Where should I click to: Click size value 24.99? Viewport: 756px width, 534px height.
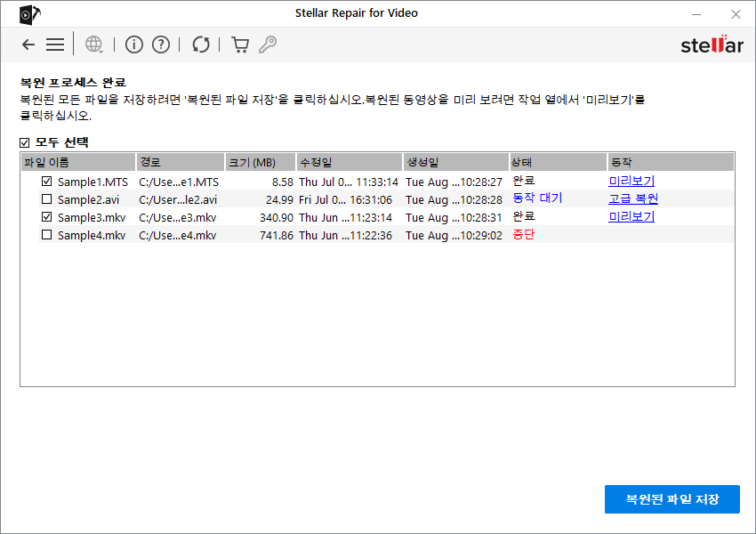coord(279,199)
